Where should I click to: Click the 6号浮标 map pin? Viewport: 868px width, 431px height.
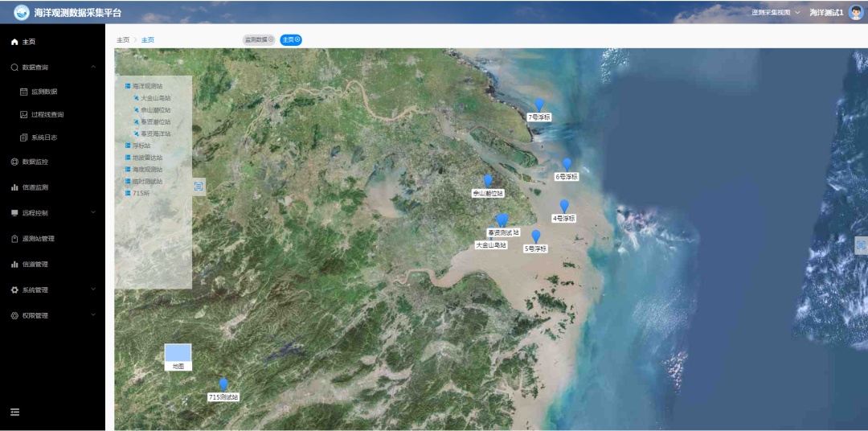[x=567, y=165]
